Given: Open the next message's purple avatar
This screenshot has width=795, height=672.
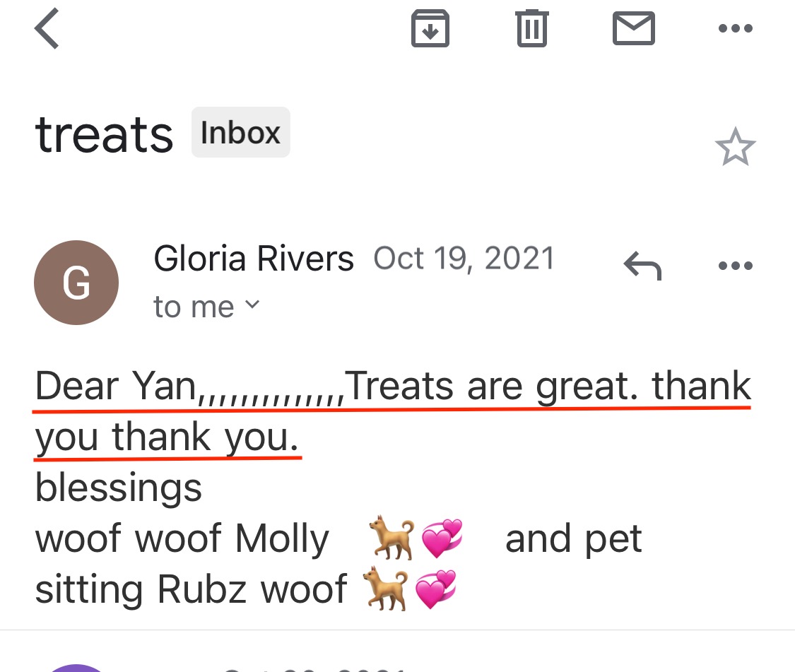Looking at the screenshot, I should pyautogui.click(x=76, y=667).
